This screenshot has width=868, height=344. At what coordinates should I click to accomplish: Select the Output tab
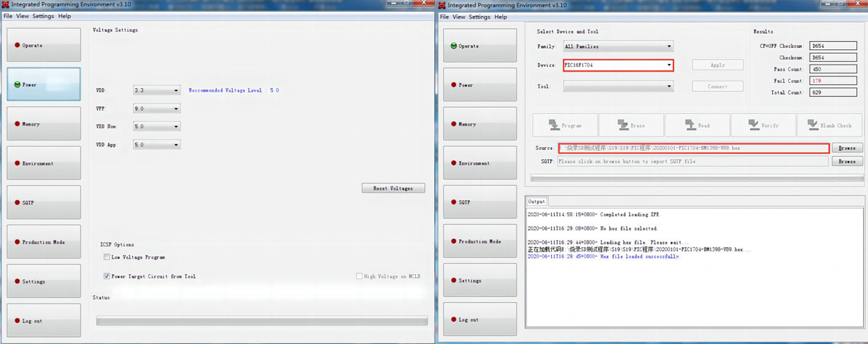coord(537,202)
